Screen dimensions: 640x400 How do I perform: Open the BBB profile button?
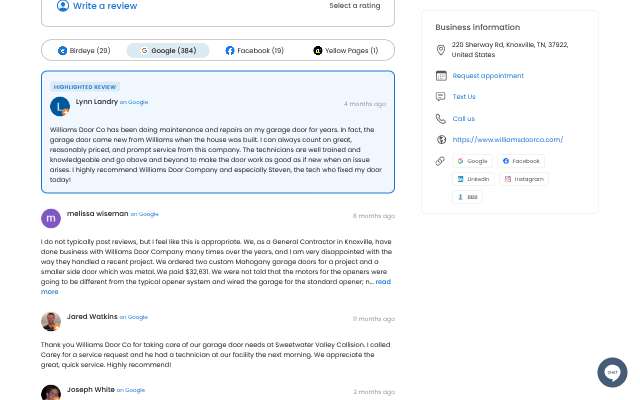[x=467, y=197]
